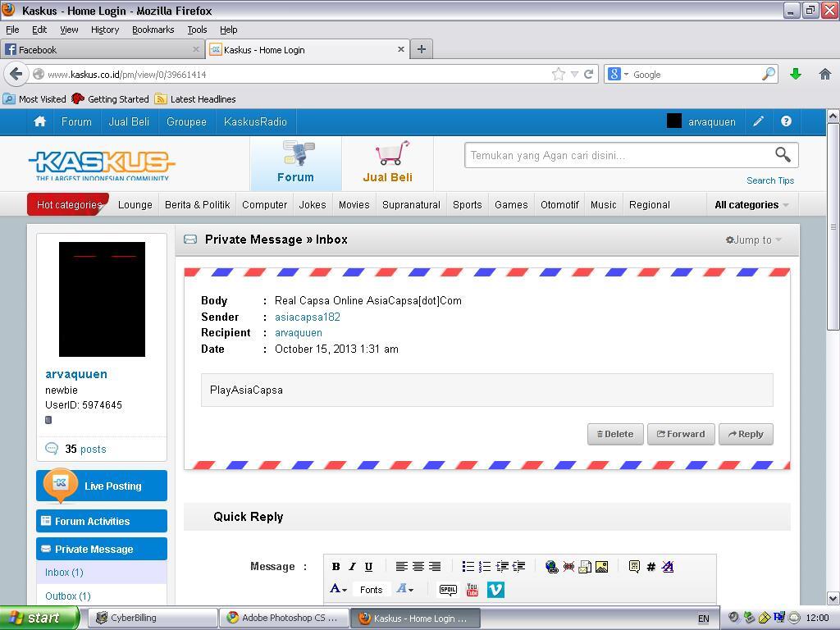Switch to CyberBilling in the taskbar
The image size is (840, 630).
click(x=152, y=618)
